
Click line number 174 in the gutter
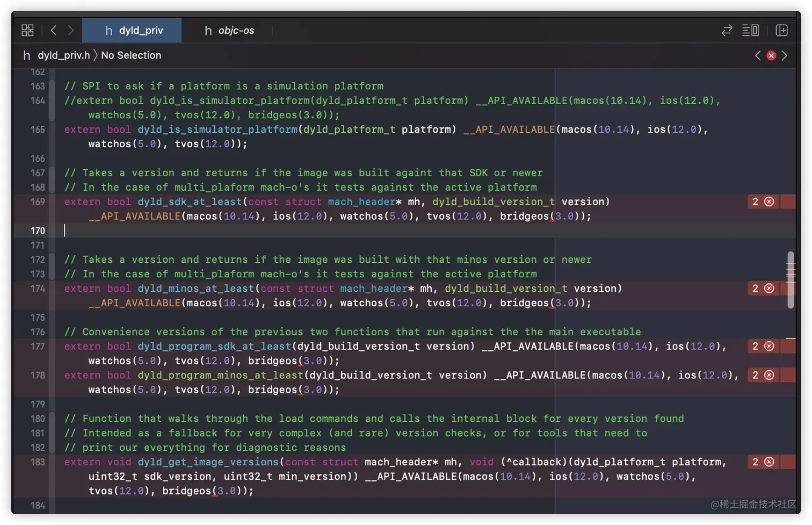click(38, 289)
